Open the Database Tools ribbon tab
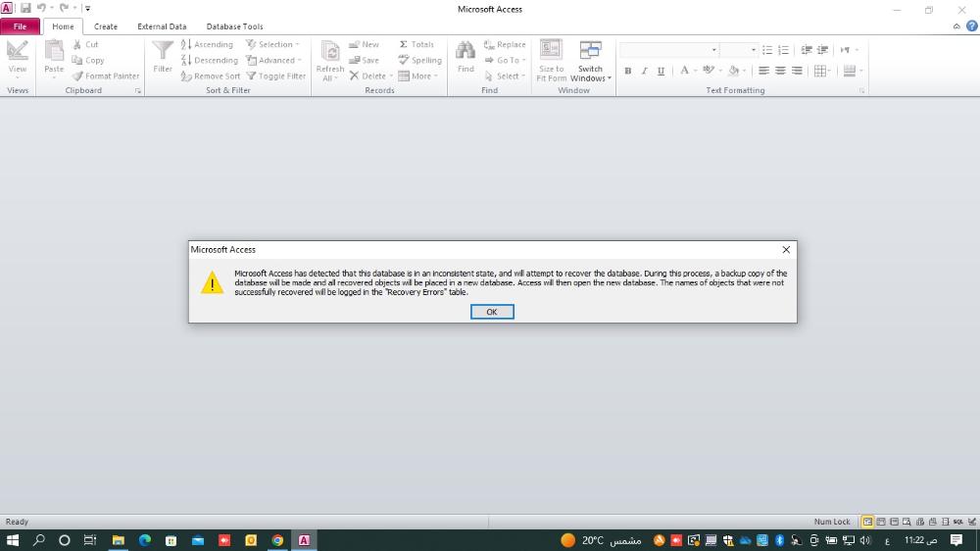Image resolution: width=980 pixels, height=551 pixels. click(x=234, y=26)
